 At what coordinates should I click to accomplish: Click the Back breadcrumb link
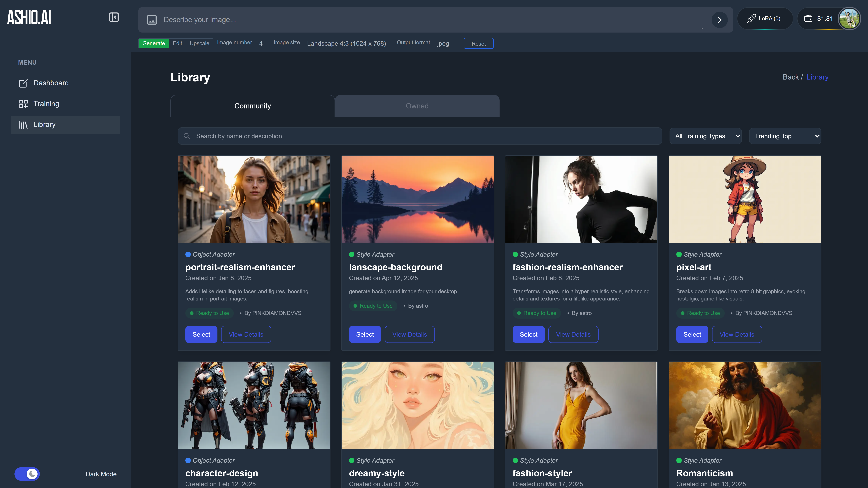click(x=790, y=77)
